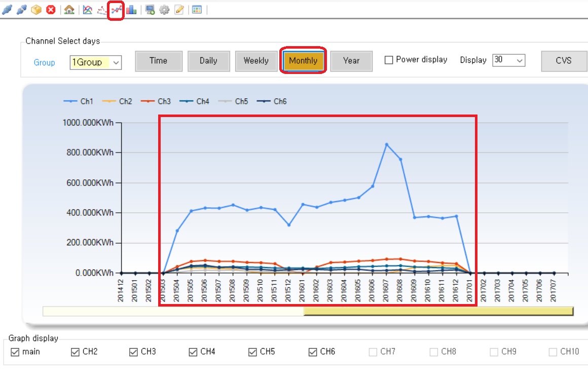The height and width of the screenshot is (378, 588).
Task: Switch to Year view
Action: coord(351,61)
